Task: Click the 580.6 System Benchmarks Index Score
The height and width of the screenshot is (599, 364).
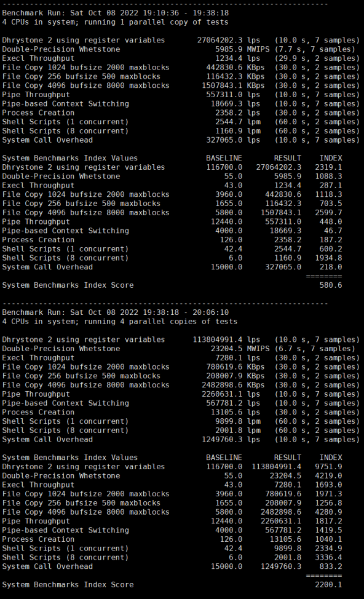Action: (331, 285)
